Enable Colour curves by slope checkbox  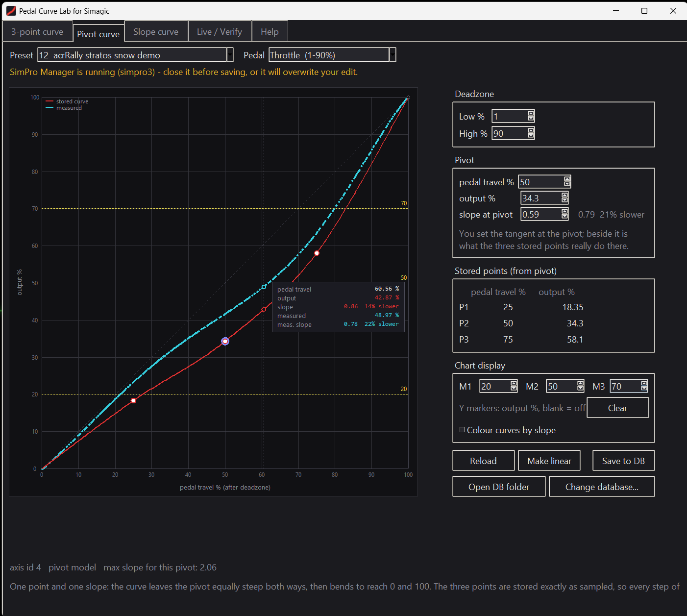462,430
